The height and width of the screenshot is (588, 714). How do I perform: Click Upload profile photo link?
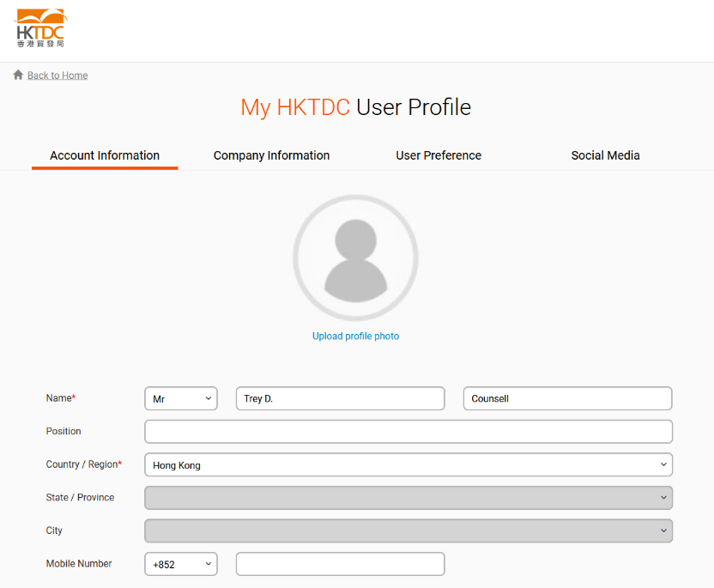(x=355, y=336)
